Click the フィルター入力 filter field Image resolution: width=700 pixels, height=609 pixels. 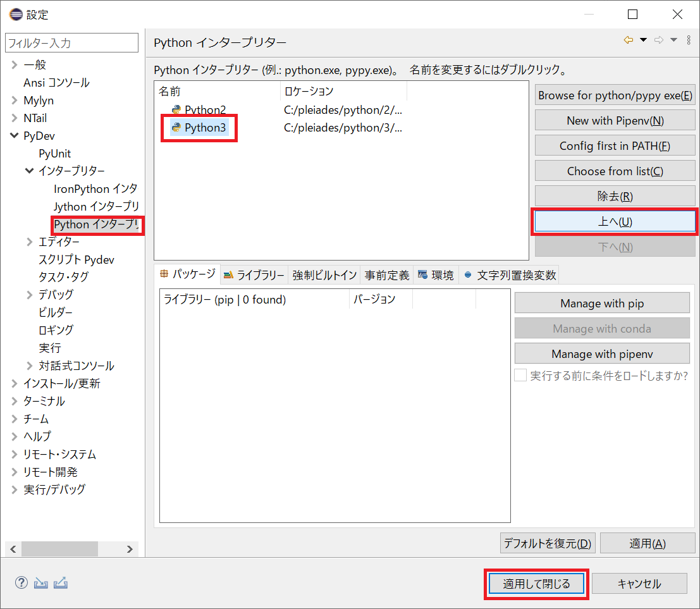point(71,43)
